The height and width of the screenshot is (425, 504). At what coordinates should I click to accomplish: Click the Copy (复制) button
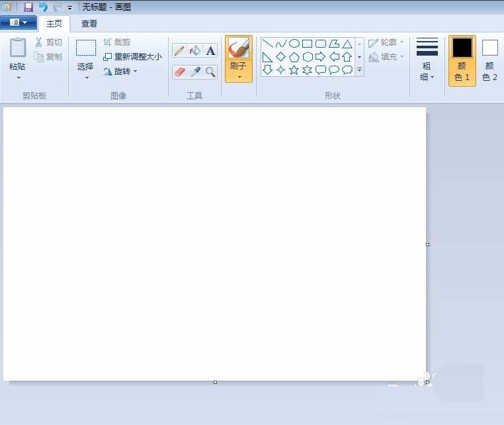tap(48, 57)
